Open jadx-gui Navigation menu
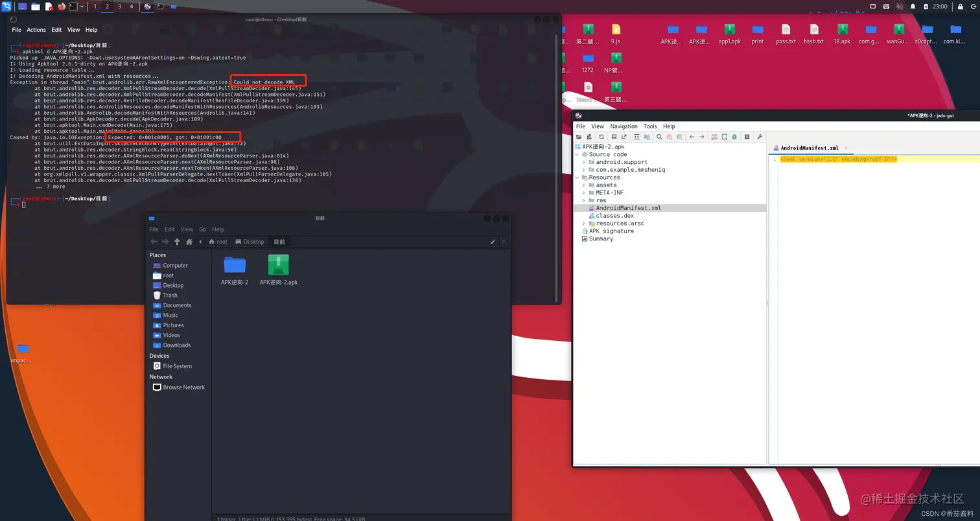 click(624, 126)
